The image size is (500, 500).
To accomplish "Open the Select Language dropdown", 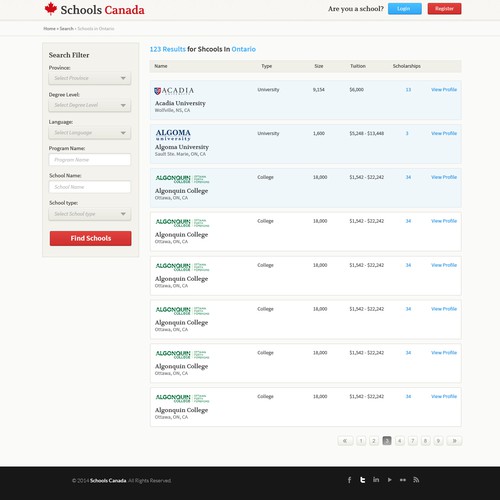I will (x=90, y=133).
